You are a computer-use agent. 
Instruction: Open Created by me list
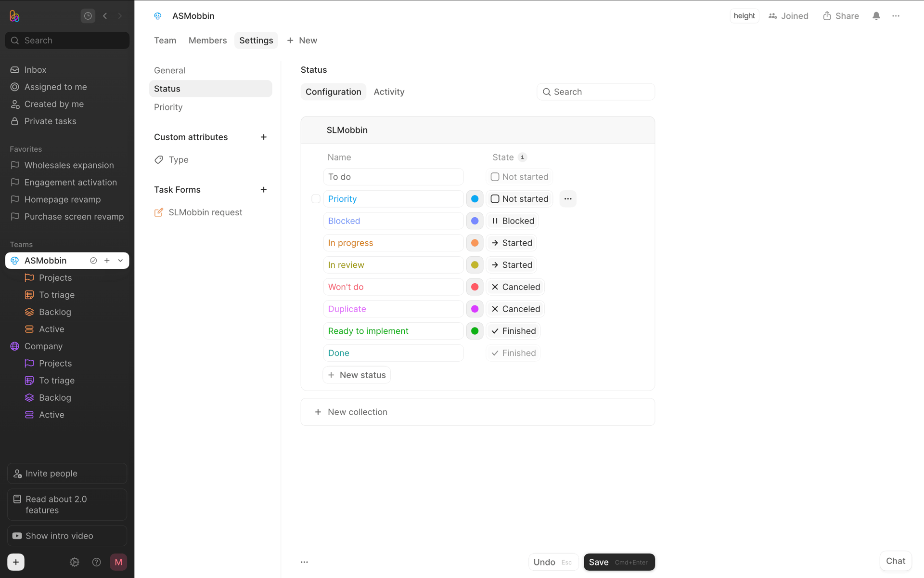click(67, 104)
